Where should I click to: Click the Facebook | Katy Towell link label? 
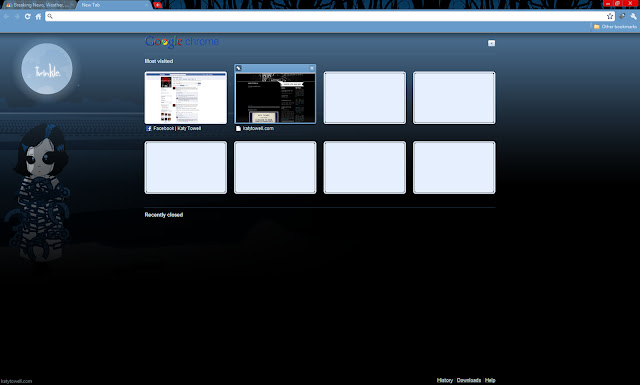pos(177,128)
